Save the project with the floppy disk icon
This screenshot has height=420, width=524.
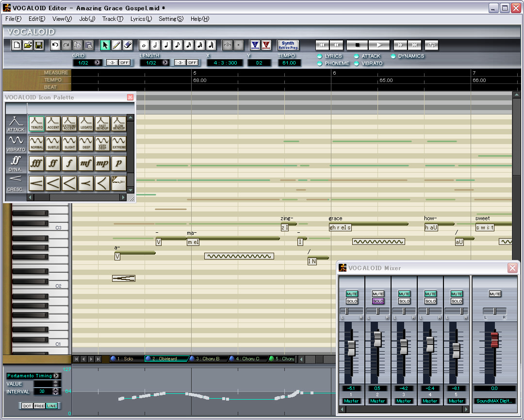point(39,45)
